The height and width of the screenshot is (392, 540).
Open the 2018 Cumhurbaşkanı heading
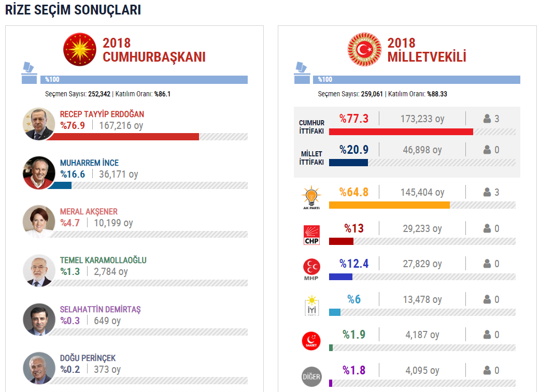pos(153,50)
